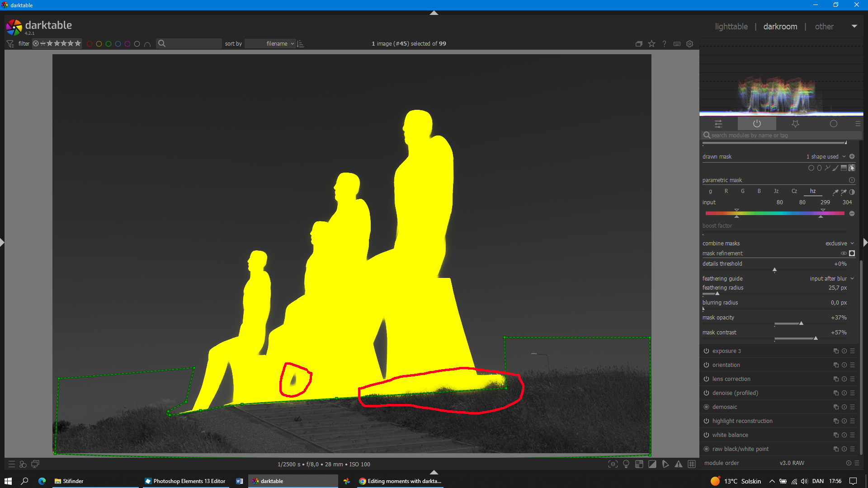The image size is (868, 488).
Task: Reverse sort order icon
Action: point(301,44)
